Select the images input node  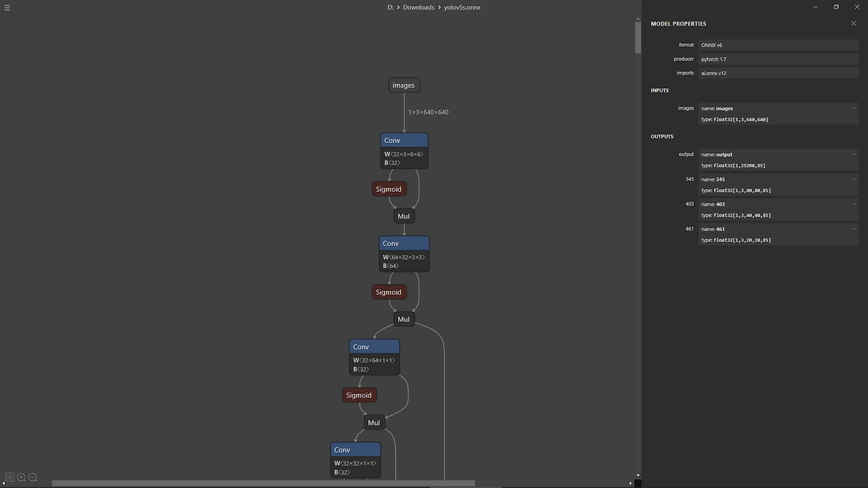coord(403,85)
